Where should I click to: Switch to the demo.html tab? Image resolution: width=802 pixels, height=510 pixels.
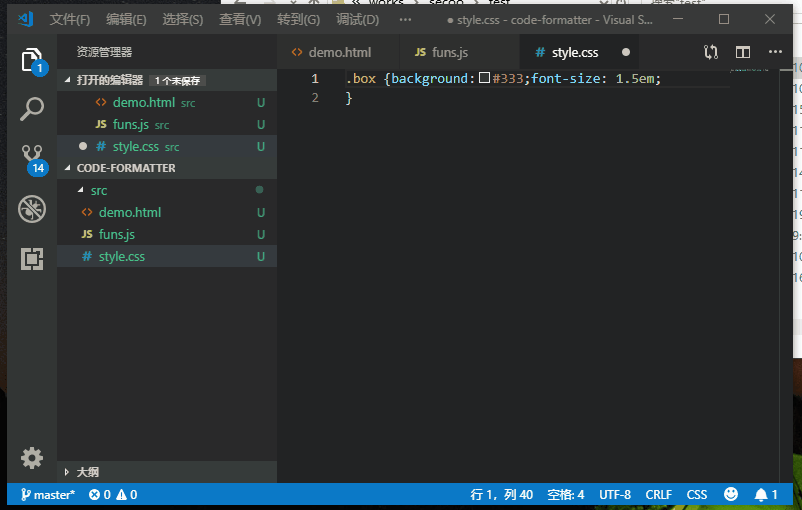338,52
